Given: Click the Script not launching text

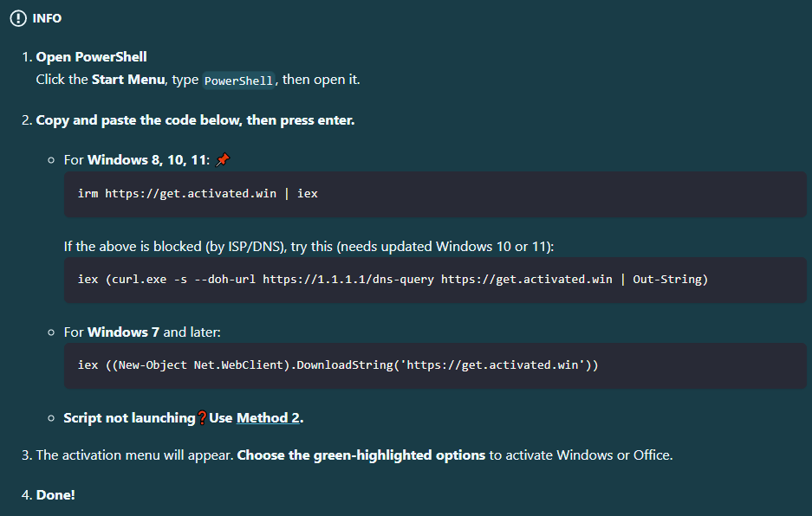Looking at the screenshot, I should pos(129,418).
